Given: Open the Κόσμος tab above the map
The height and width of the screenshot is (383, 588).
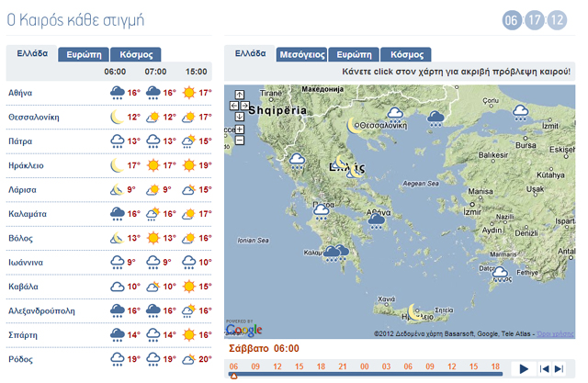Looking at the screenshot, I should point(407,55).
